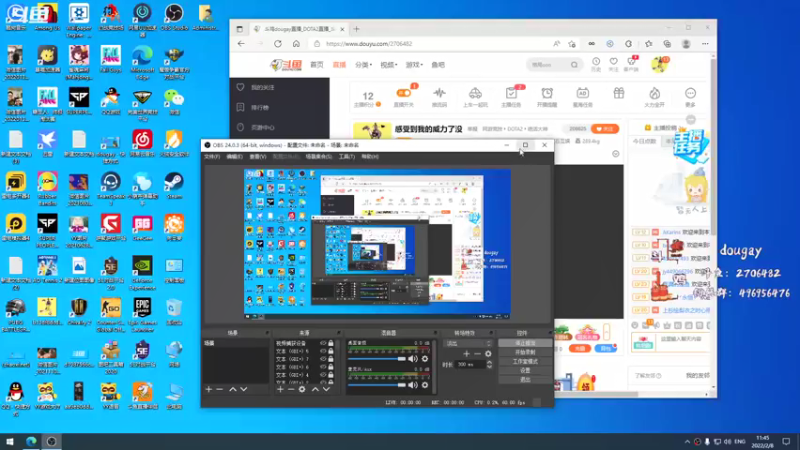Click the gift box icon in the Douyu toolbar
This screenshot has height=450, width=800.
click(x=619, y=93)
